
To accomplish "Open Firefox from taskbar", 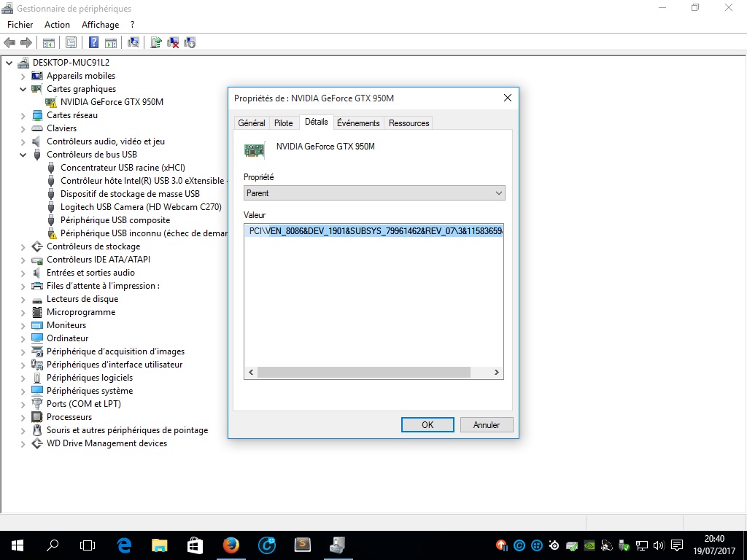I will 231,545.
